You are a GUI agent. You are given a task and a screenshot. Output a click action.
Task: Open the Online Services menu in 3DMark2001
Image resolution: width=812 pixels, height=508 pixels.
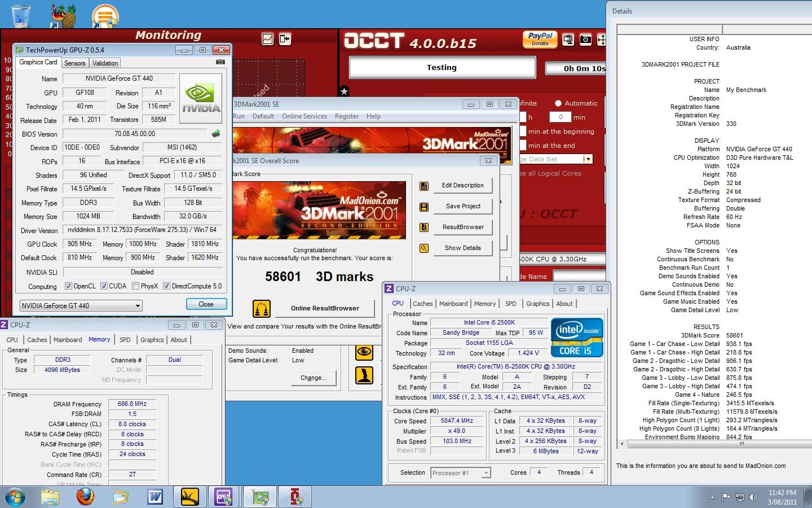[304, 116]
